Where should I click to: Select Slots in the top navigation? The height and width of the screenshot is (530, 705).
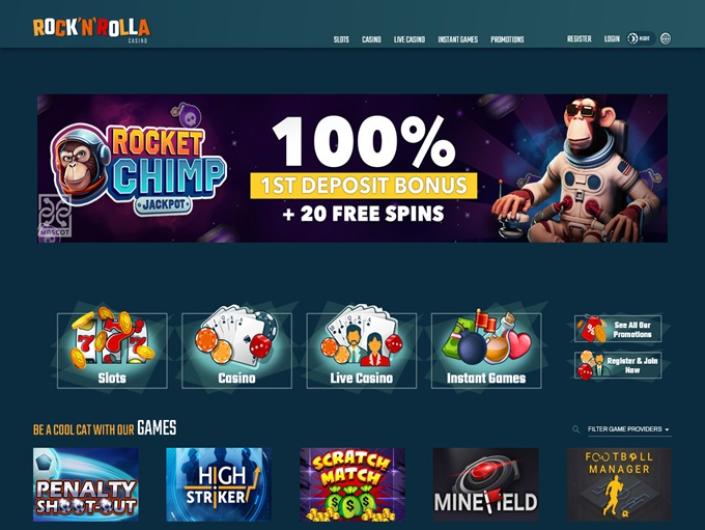pyautogui.click(x=341, y=40)
